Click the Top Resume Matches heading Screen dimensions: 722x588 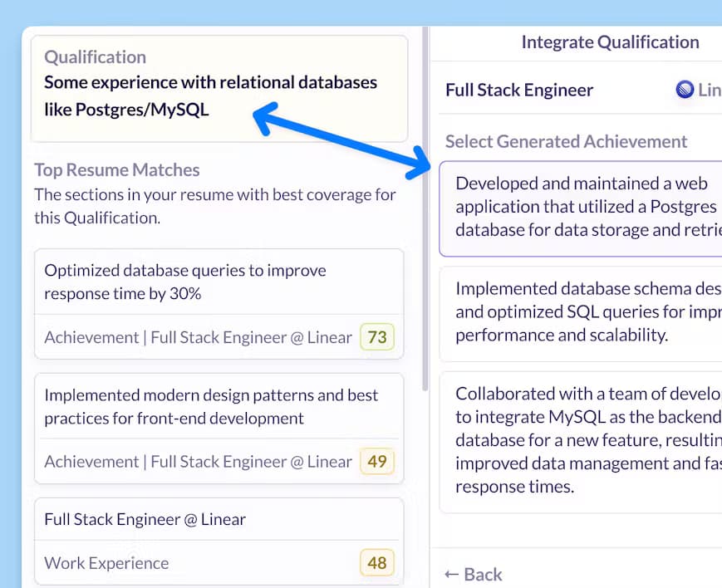click(117, 170)
